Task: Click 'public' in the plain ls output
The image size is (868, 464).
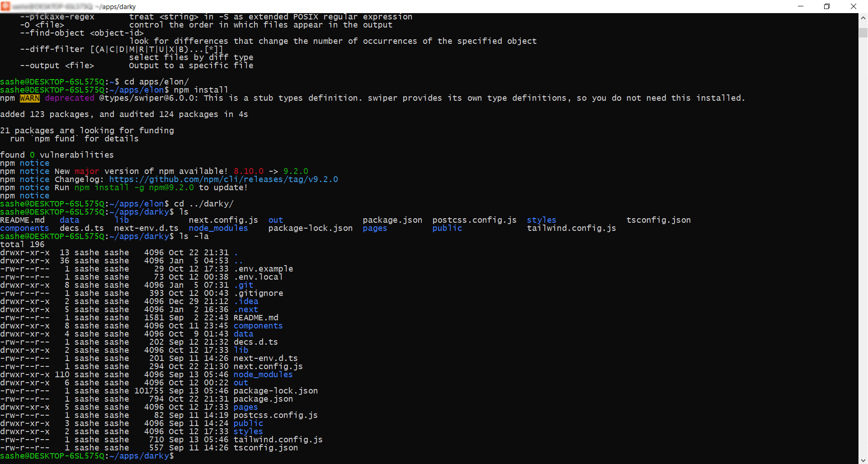Action: point(447,228)
